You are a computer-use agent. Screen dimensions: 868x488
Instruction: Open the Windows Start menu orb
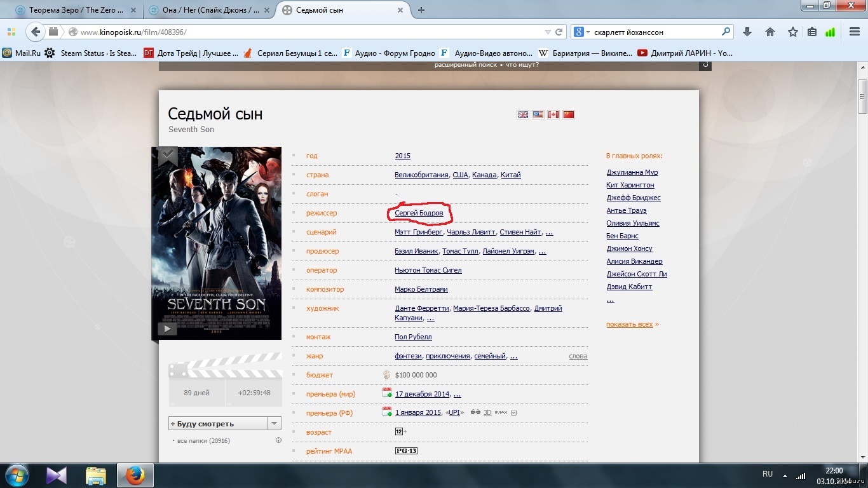[17, 475]
